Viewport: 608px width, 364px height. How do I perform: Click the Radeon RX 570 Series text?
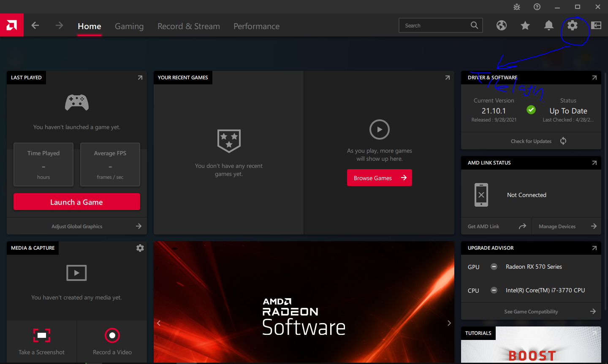coord(534,267)
